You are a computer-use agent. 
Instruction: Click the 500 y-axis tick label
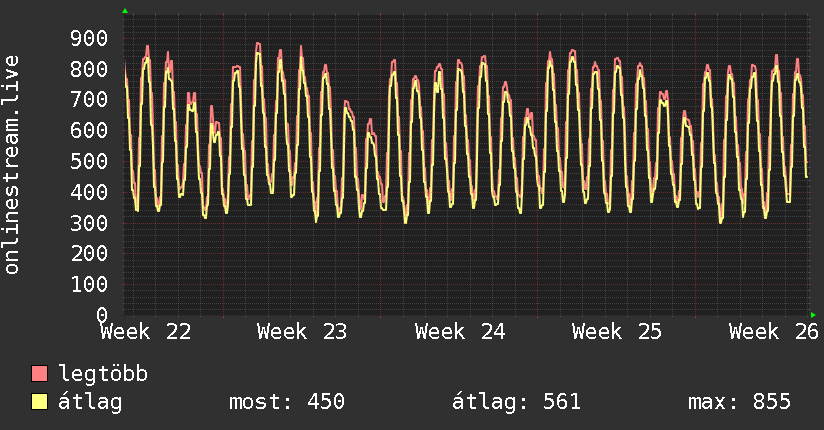[89, 161]
